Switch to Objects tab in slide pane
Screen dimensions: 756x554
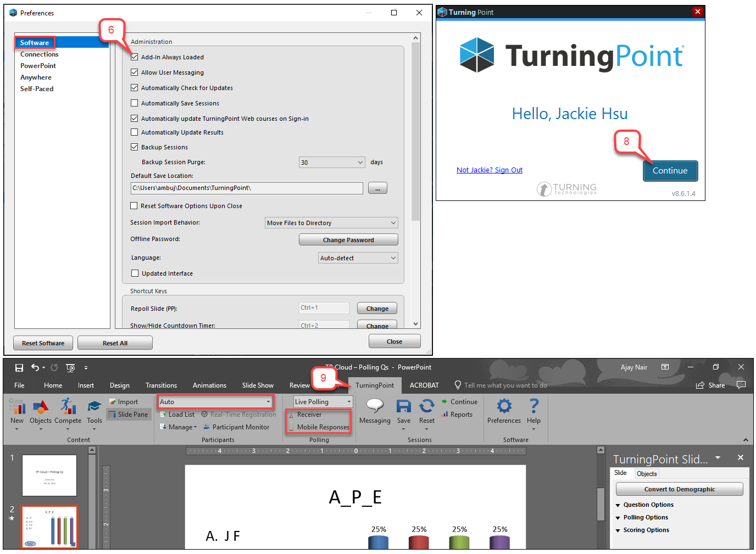click(x=647, y=474)
